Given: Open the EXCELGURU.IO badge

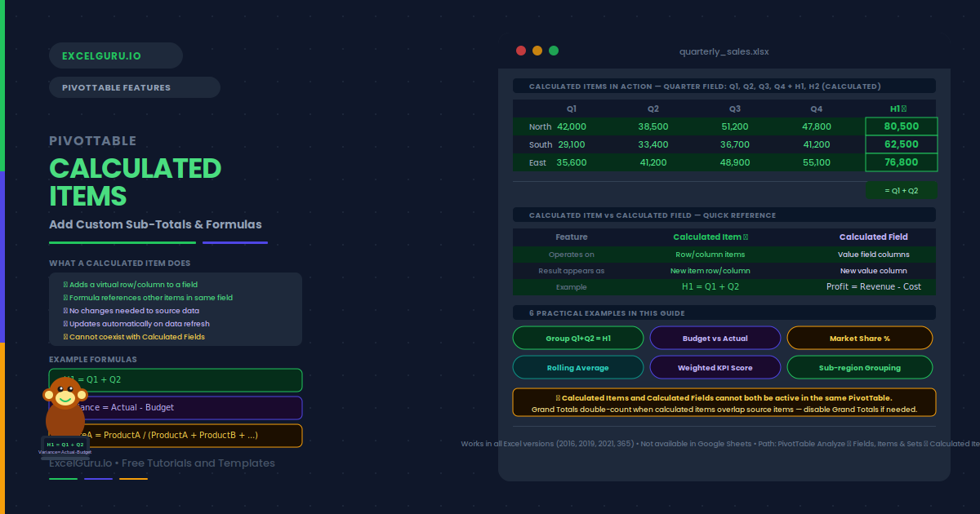Looking at the screenshot, I should click(x=116, y=55).
